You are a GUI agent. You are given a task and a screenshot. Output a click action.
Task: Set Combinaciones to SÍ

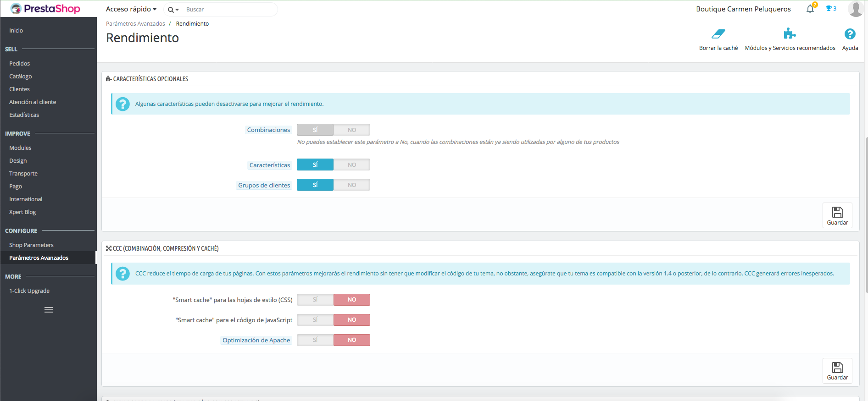315,130
